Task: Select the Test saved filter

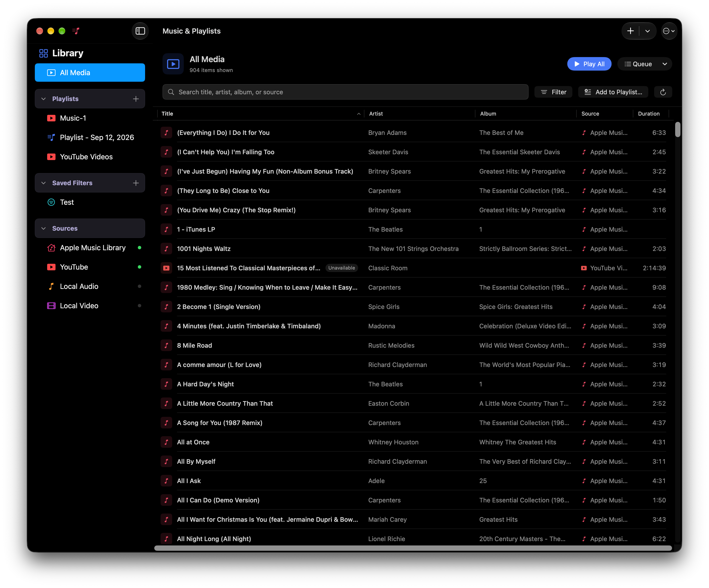Action: (x=90, y=202)
